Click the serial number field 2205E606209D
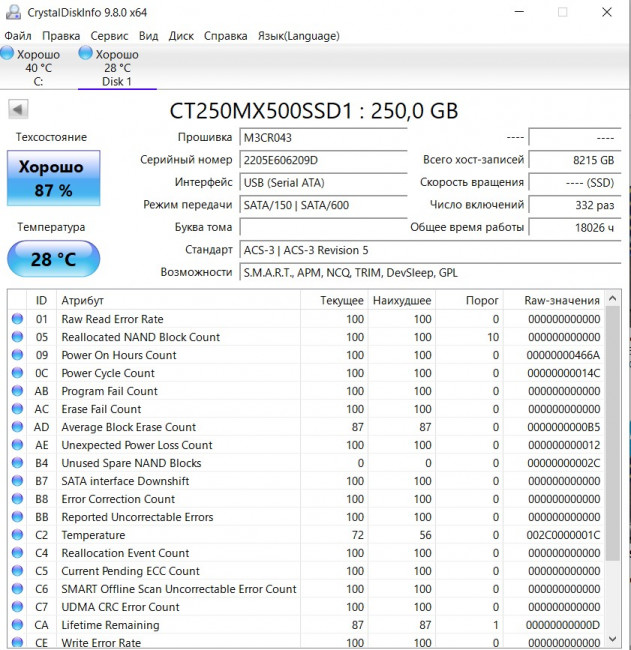The height and width of the screenshot is (650, 631). [323, 160]
